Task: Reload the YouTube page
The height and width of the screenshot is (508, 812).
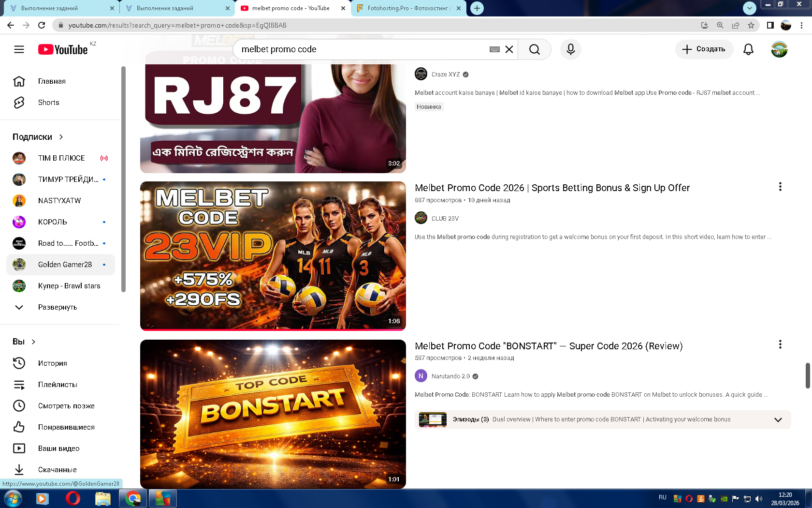Action: point(42,25)
